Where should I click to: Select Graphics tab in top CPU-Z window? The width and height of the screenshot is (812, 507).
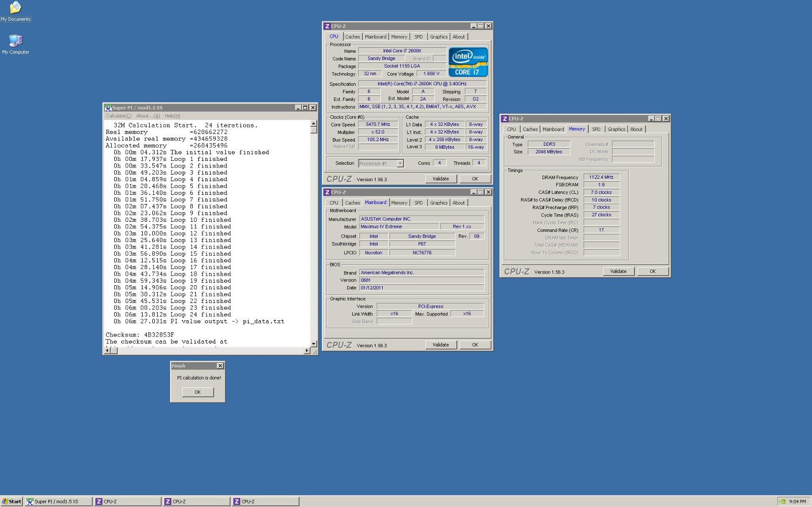pos(439,37)
